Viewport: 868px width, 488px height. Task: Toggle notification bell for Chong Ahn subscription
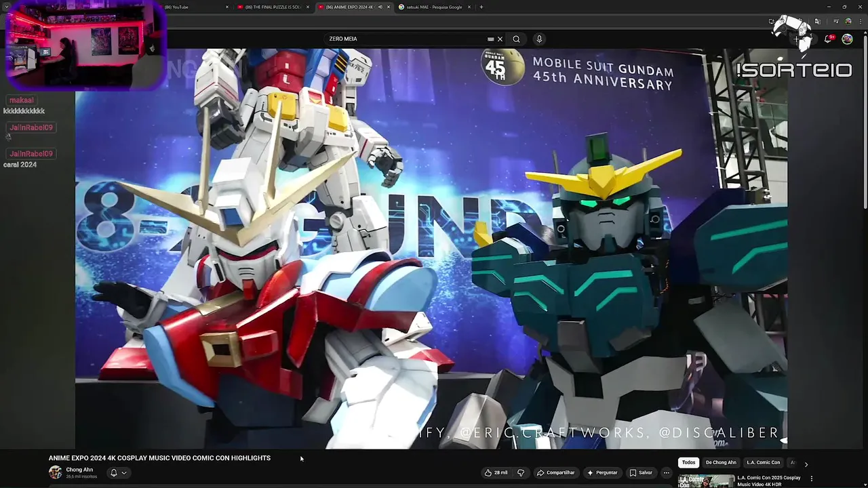(x=114, y=472)
